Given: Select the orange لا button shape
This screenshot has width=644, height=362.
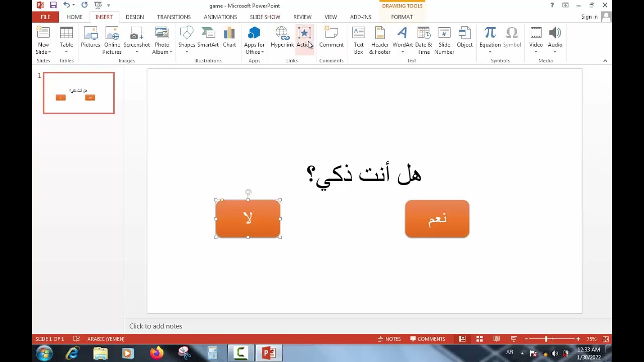Looking at the screenshot, I should click(248, 219).
